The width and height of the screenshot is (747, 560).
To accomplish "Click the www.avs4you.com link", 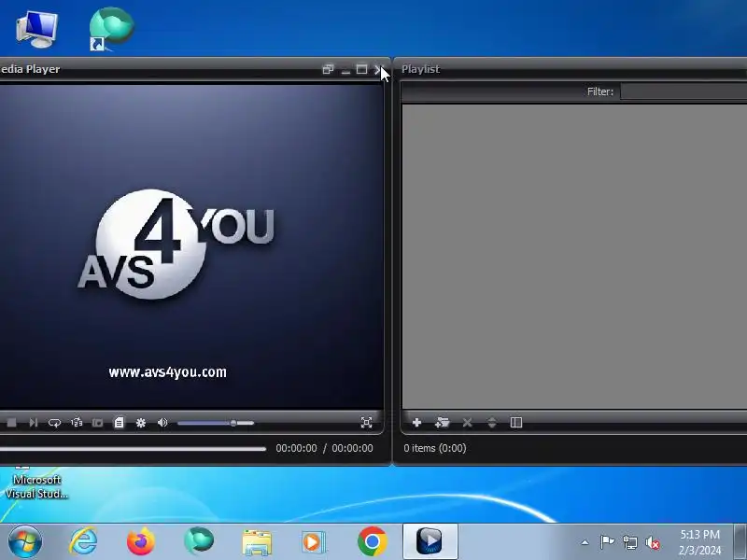I will point(168,371).
